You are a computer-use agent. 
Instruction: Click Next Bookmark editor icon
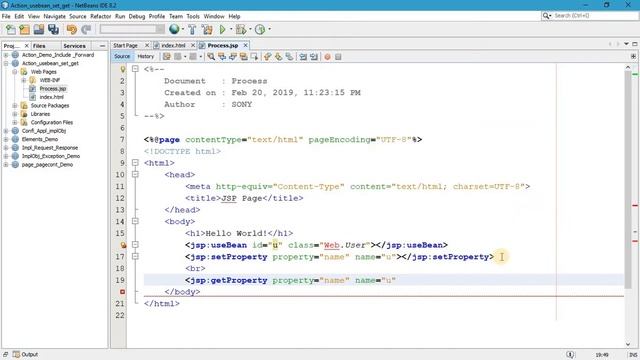(278, 57)
